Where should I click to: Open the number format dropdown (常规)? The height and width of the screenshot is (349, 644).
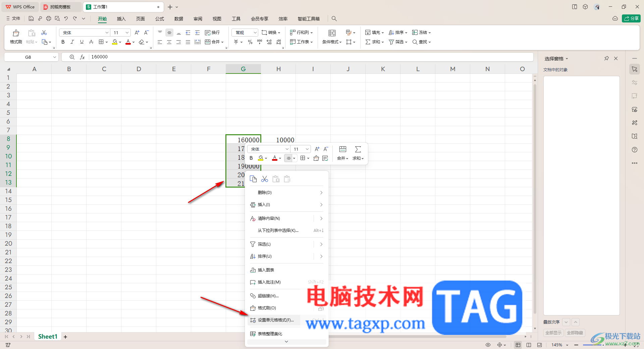(x=245, y=33)
